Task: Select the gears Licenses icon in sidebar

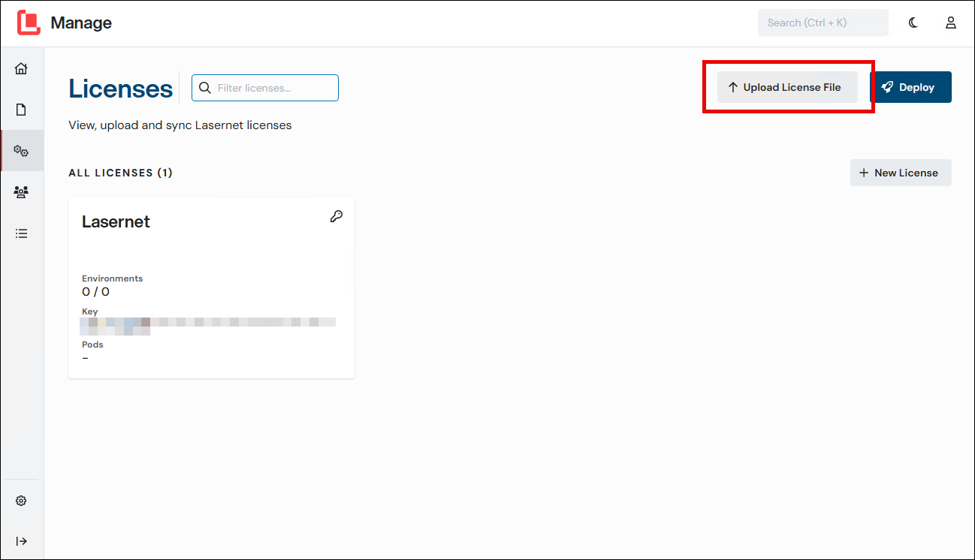Action: 21,151
